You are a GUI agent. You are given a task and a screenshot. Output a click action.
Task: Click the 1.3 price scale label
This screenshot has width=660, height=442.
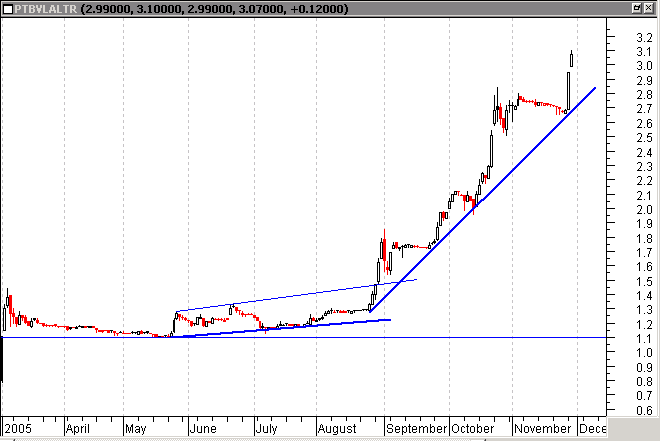[644, 310]
